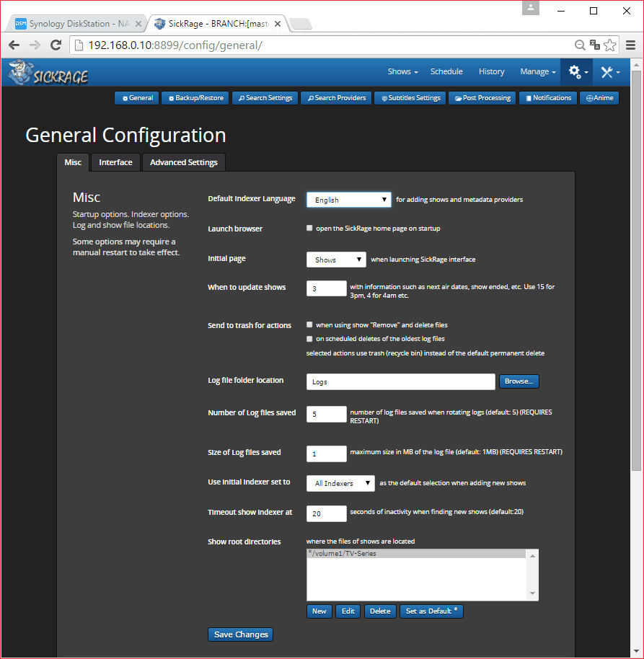
Task: Open Search Providers section
Action: (x=336, y=98)
